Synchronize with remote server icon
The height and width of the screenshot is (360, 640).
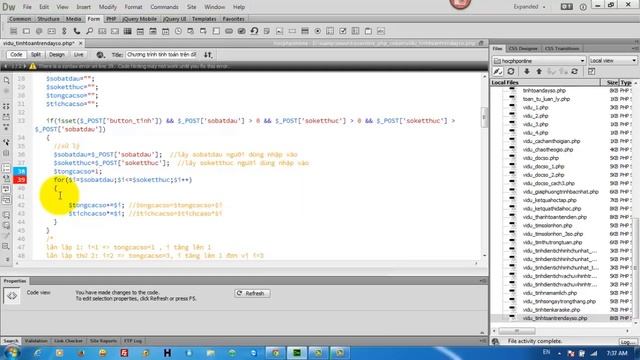pos(575,71)
